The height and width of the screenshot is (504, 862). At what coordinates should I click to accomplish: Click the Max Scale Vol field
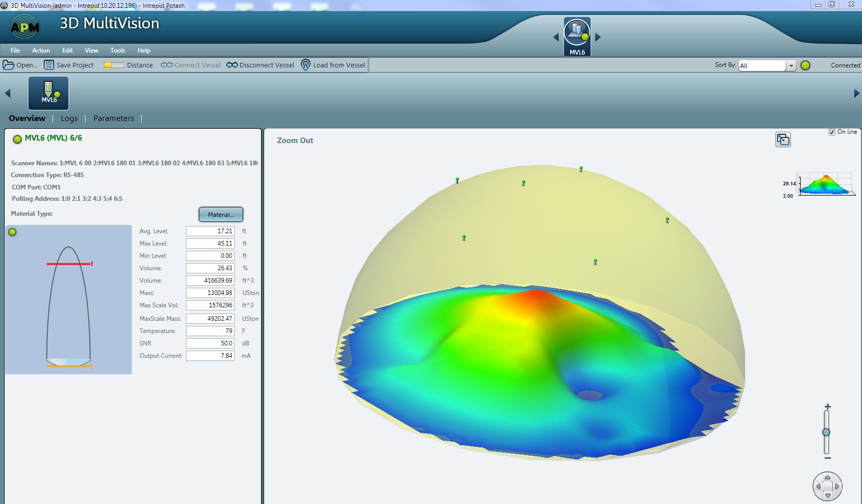coord(210,305)
